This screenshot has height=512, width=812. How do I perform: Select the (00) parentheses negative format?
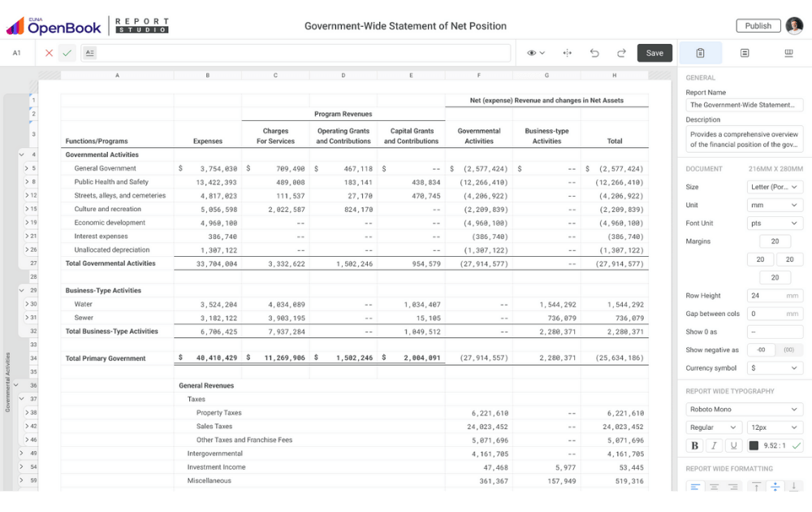pyautogui.click(x=788, y=350)
